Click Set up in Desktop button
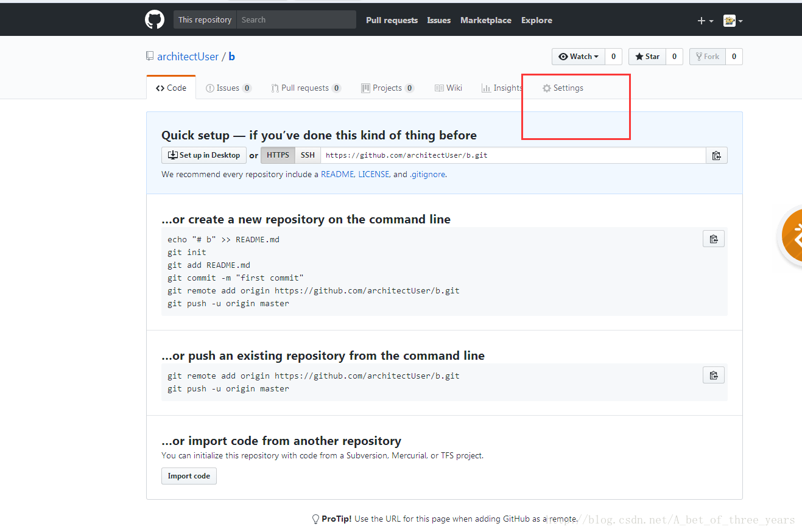 click(x=204, y=155)
